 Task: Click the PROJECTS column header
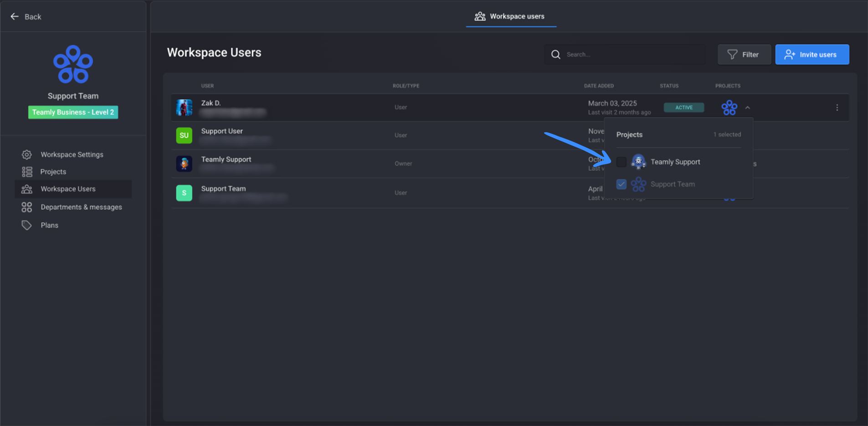click(x=728, y=86)
